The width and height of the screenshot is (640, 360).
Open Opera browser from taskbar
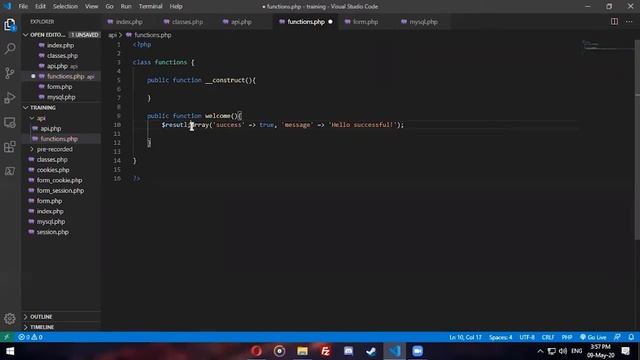(x=256, y=351)
